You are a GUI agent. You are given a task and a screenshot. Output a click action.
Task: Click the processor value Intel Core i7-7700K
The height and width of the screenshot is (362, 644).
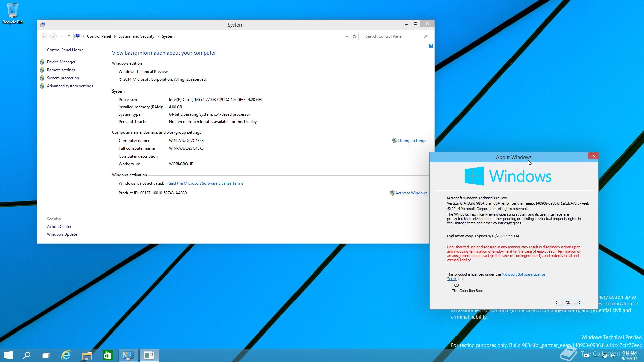216,100
